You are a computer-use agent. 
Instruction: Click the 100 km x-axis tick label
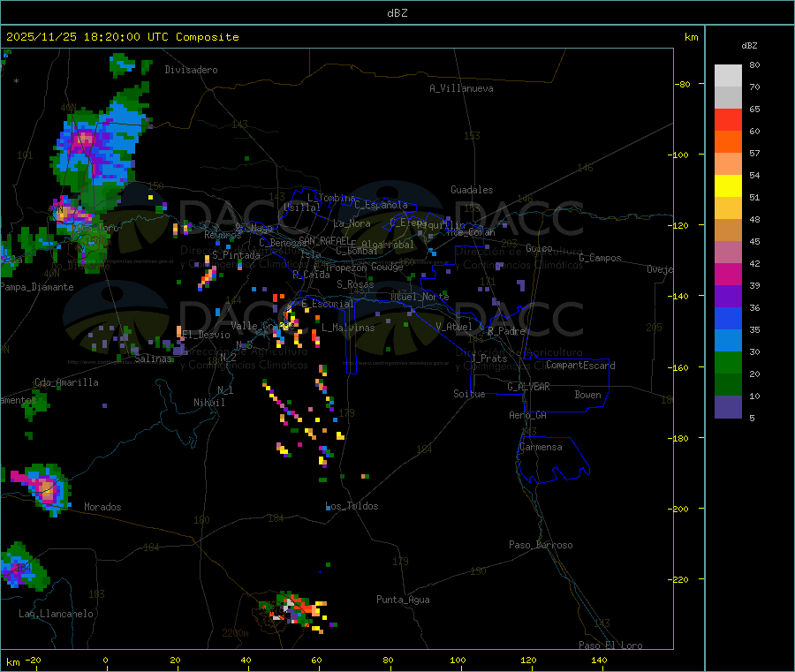point(458,660)
